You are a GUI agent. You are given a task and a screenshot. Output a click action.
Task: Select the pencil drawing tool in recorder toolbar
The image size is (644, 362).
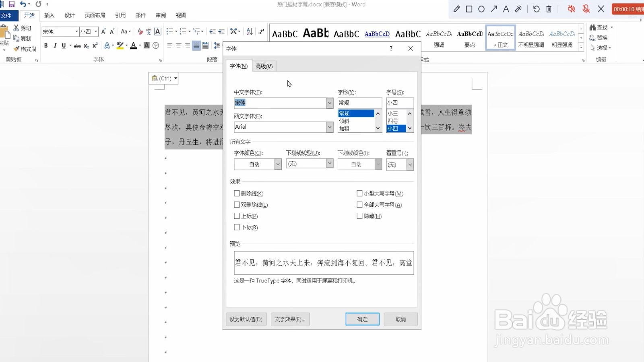point(456,9)
